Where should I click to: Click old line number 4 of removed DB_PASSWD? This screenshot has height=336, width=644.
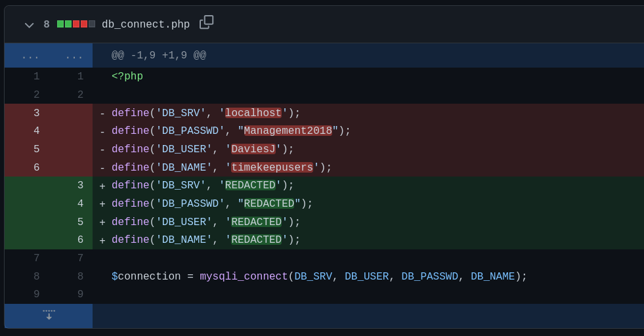point(36,131)
